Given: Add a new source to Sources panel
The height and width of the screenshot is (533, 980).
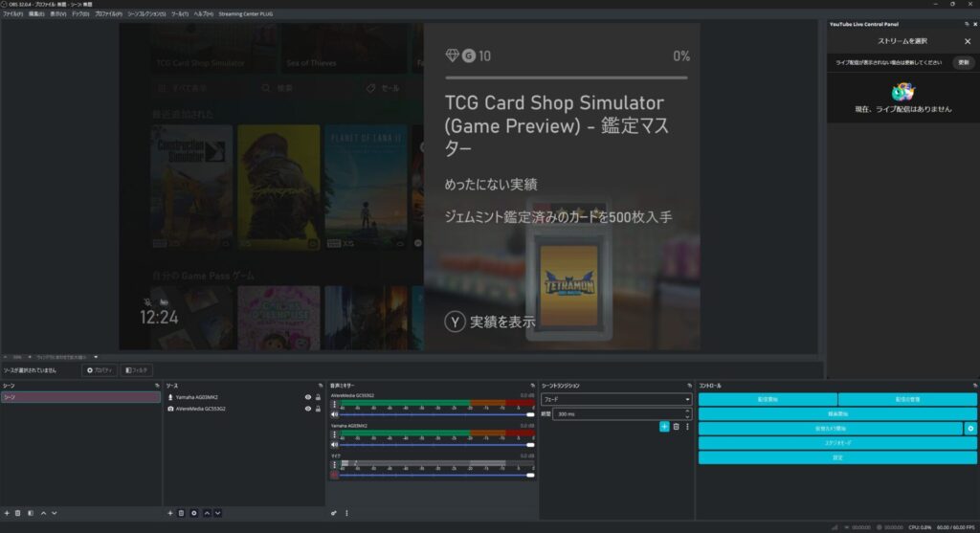Looking at the screenshot, I should click(x=170, y=513).
